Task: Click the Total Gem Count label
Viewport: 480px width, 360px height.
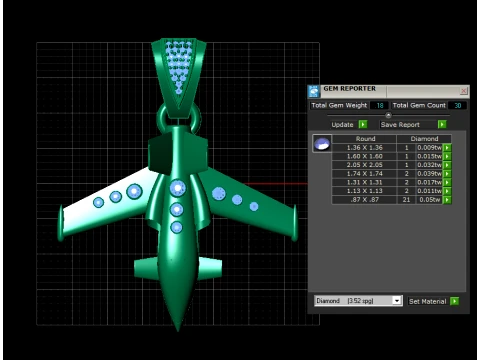Action: [419, 105]
